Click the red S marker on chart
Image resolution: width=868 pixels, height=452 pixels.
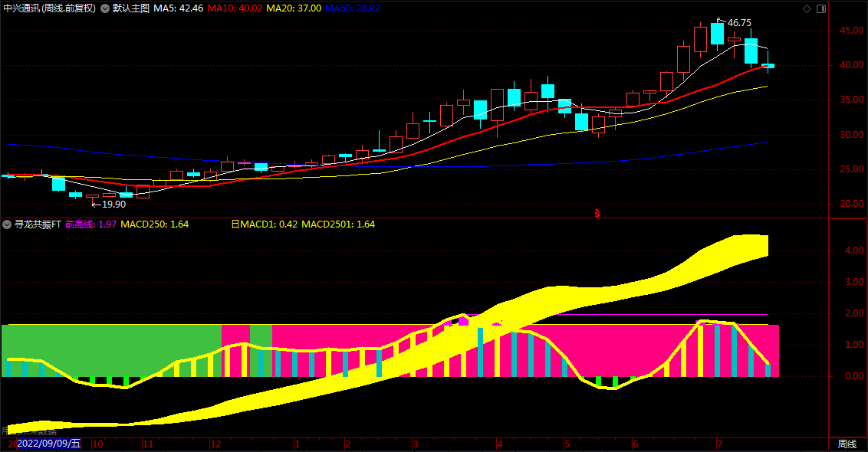[x=597, y=213]
